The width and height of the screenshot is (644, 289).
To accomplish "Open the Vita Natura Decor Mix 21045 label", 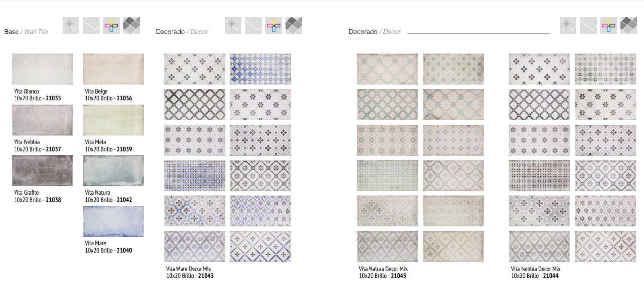I will coord(383,272).
